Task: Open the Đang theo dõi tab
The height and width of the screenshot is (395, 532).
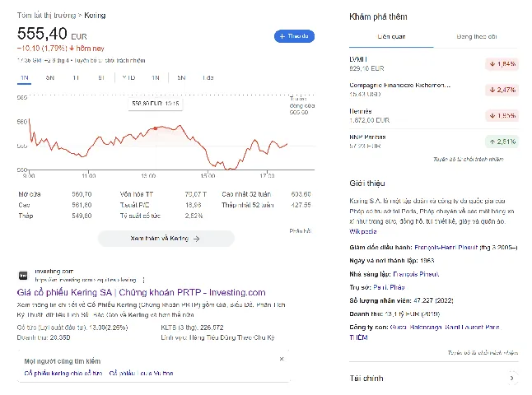Action: click(476, 36)
